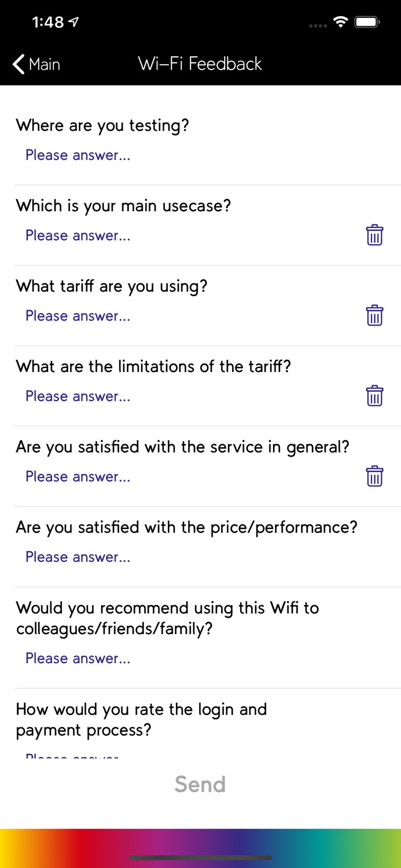The width and height of the screenshot is (401, 868).
Task: Tap the Wi-Fi status icon in status bar
Action: pos(341,23)
